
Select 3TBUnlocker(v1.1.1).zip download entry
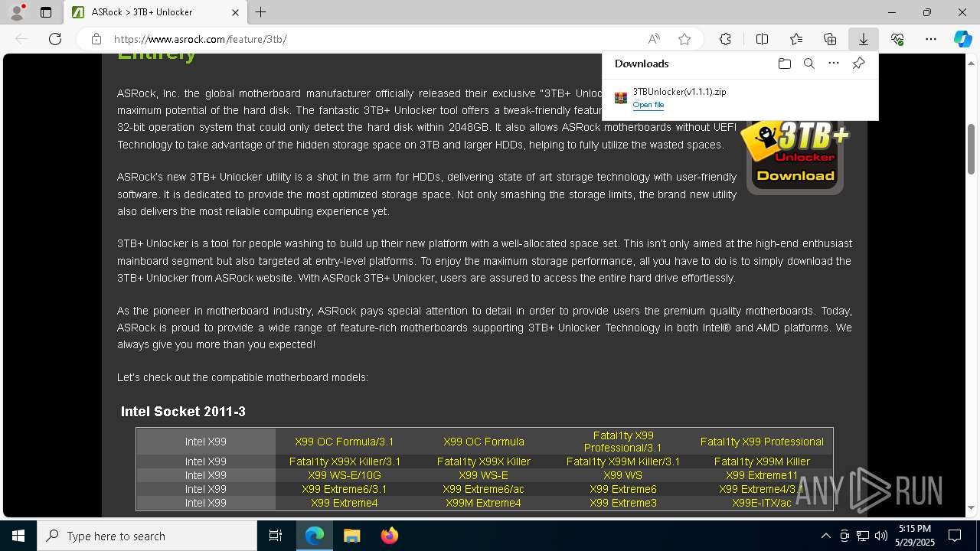pyautogui.click(x=740, y=98)
